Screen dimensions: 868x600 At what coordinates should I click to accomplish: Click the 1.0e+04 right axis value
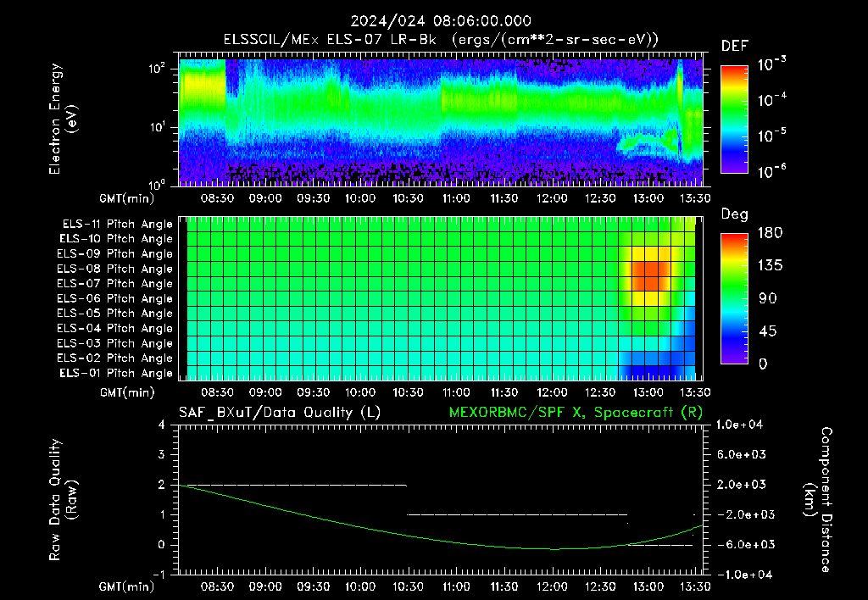pos(739,425)
